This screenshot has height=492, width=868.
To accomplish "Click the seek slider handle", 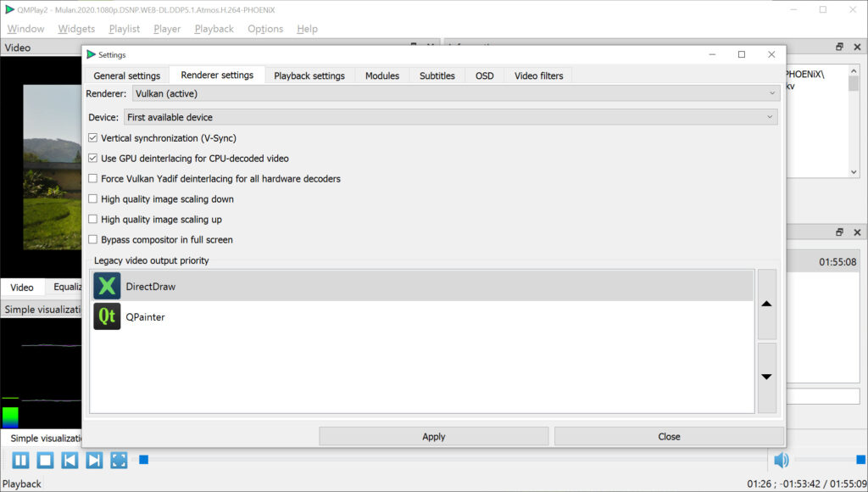I will click(x=143, y=459).
